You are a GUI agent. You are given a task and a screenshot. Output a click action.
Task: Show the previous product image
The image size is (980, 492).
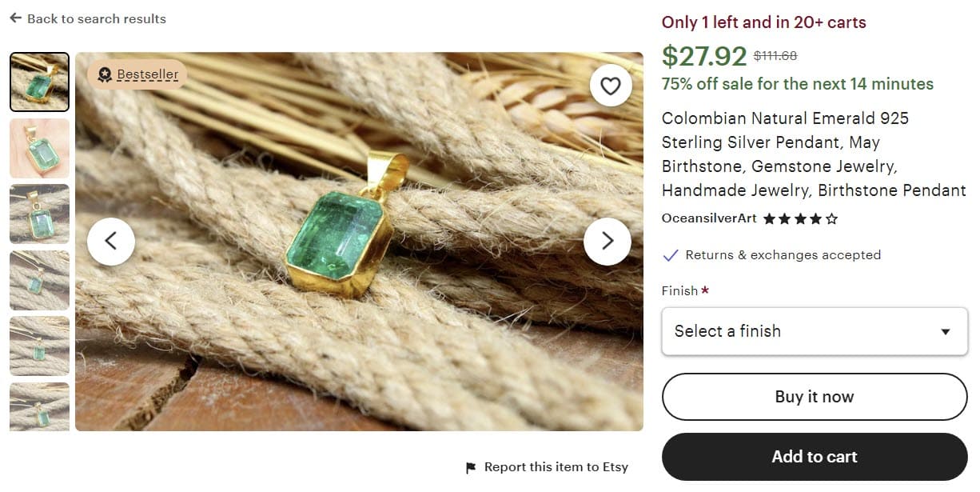pos(111,241)
